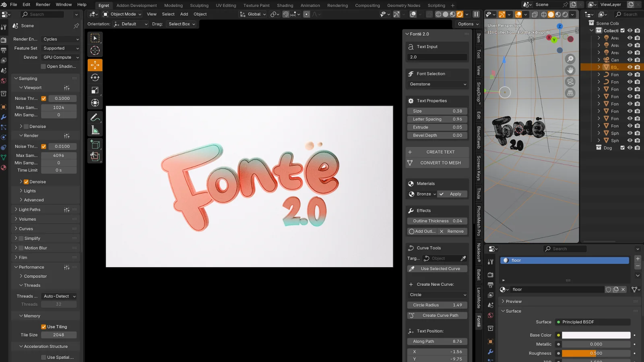Image resolution: width=644 pixels, height=362 pixels.
Task: Activate the Rotate tool
Action: 95,77
